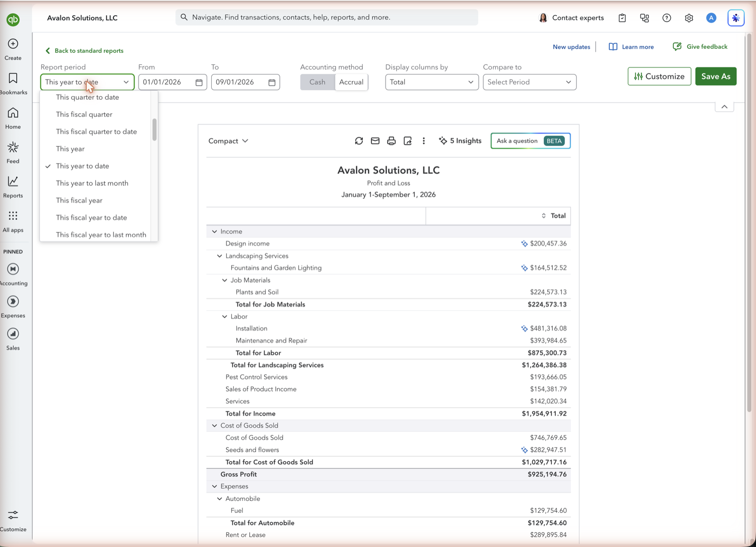Click the To date field 09/01/2026
756x547 pixels.
click(245, 82)
